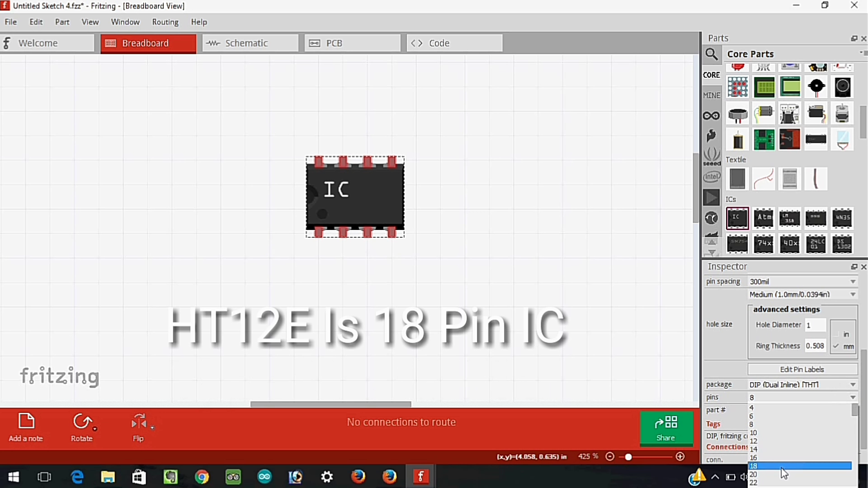The image size is (868, 488).
Task: Select 20 in pins list
Action: [x=800, y=474]
